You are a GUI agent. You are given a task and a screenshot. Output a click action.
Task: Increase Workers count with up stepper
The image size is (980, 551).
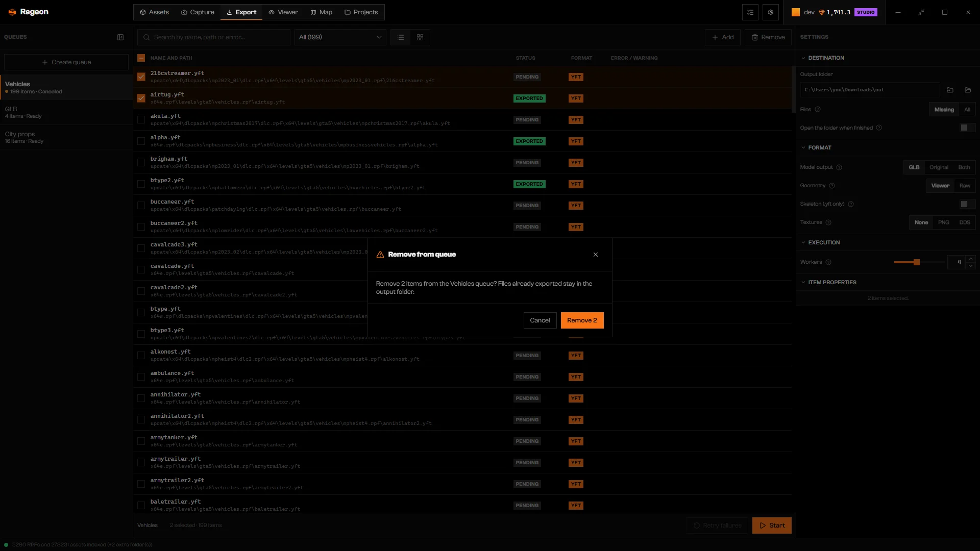[x=971, y=259]
